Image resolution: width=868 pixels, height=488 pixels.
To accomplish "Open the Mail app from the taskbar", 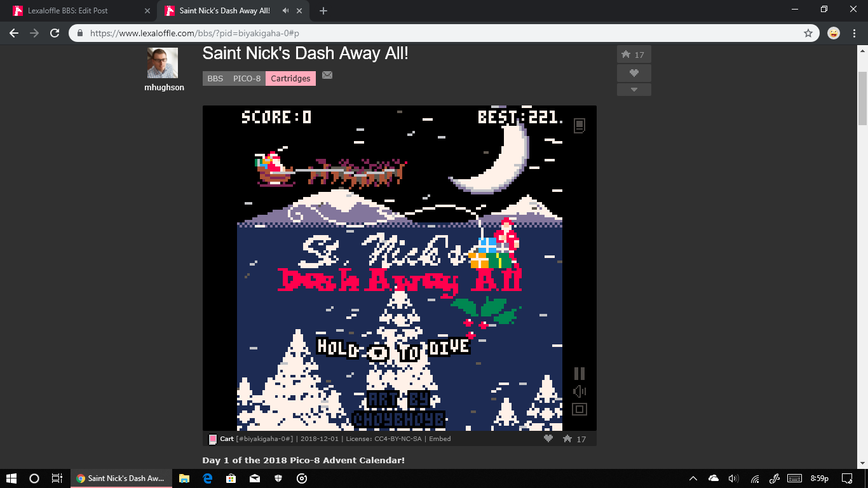I will (x=255, y=478).
